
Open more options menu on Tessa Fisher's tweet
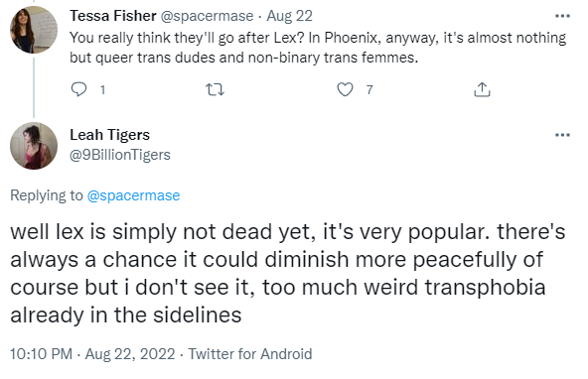(562, 16)
